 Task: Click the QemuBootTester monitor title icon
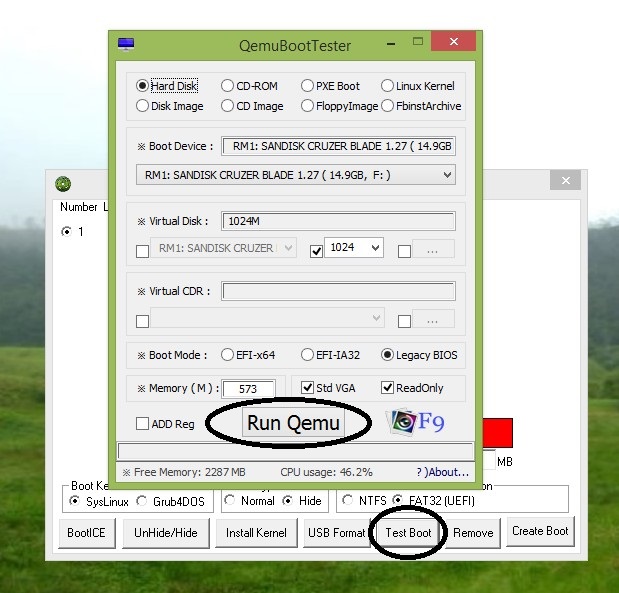pyautogui.click(x=126, y=44)
